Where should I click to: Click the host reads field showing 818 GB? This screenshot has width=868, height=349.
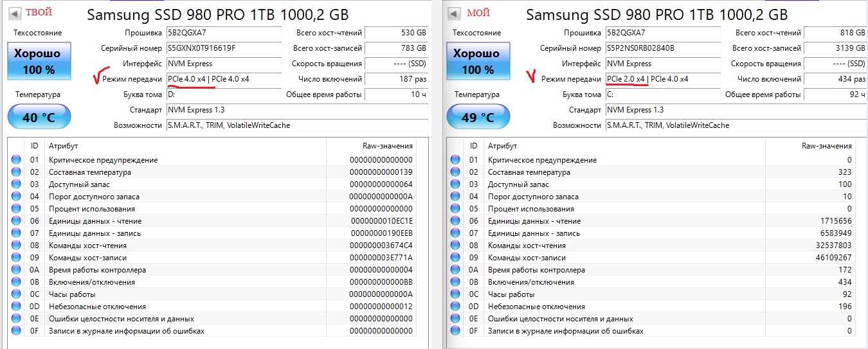836,33
